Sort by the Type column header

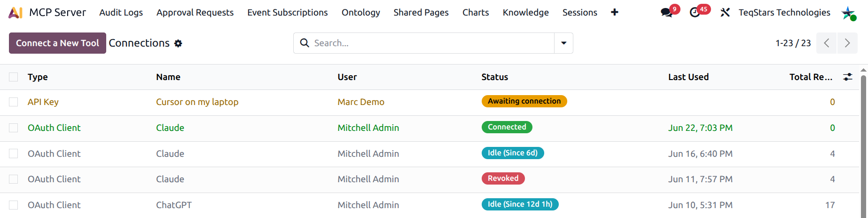click(x=38, y=77)
